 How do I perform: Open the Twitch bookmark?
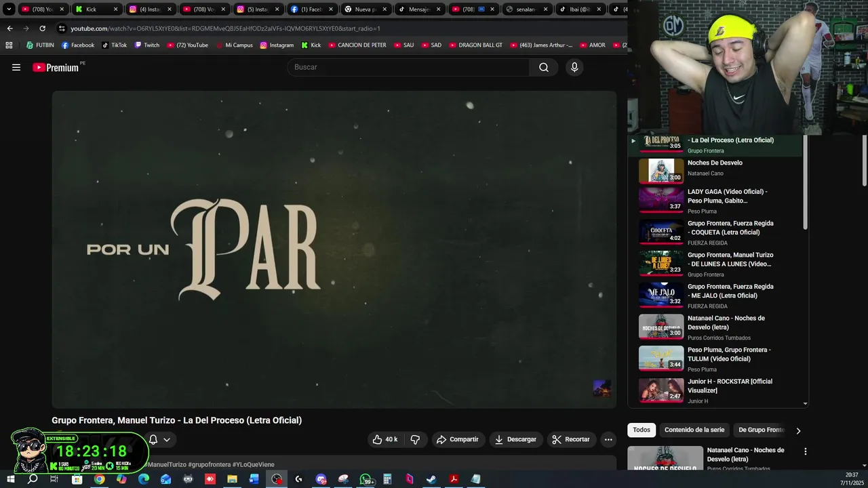click(x=147, y=45)
